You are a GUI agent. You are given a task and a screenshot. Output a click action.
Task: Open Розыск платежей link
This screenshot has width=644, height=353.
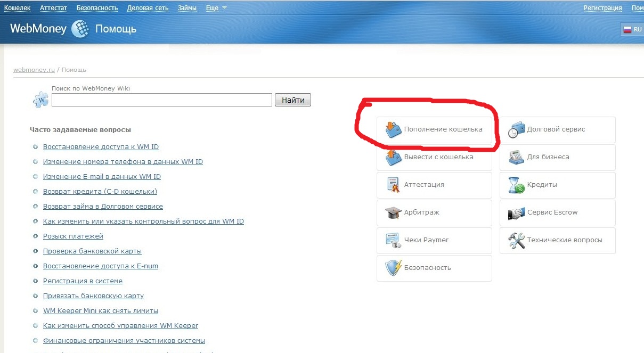coord(73,236)
